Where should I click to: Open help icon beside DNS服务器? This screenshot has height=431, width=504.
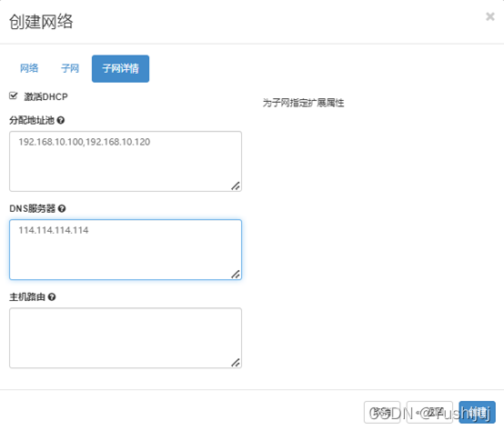(x=62, y=208)
